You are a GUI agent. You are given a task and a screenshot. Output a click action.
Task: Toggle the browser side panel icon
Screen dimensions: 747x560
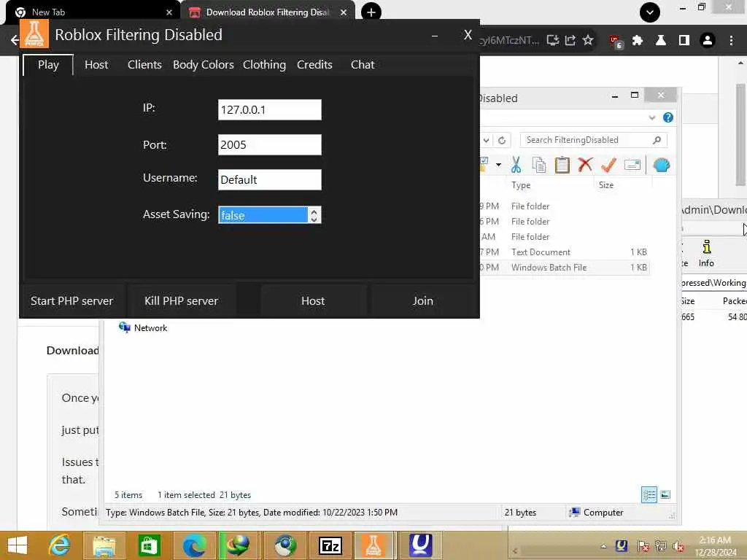tap(684, 41)
